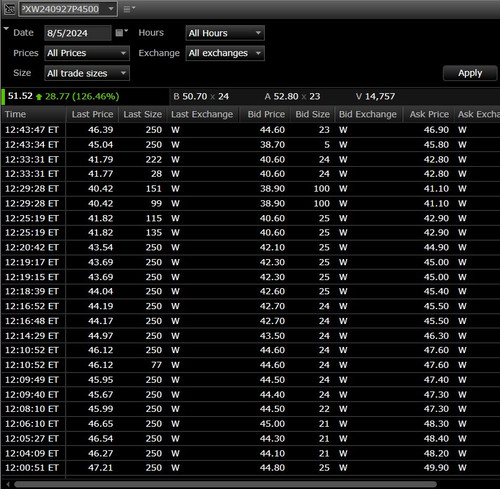Select the time 12:19:17 ET

pos(32,262)
